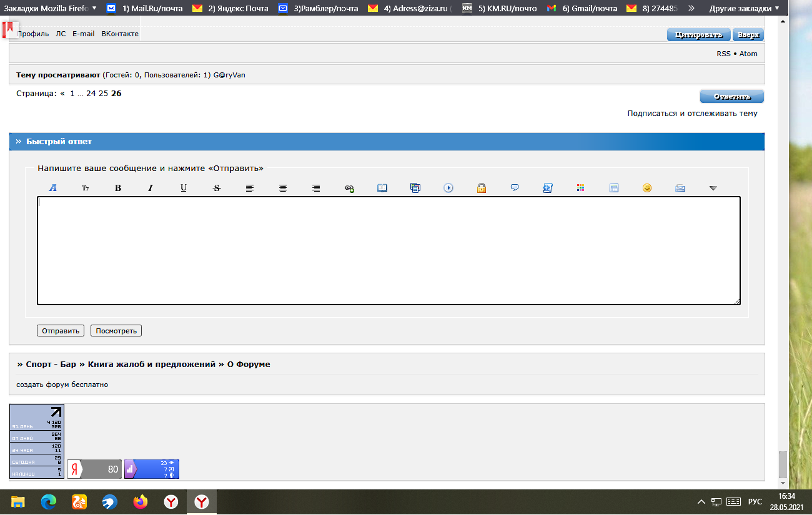Screen dimensions: 812x515
Task: Align text to the left
Action: [x=250, y=188]
